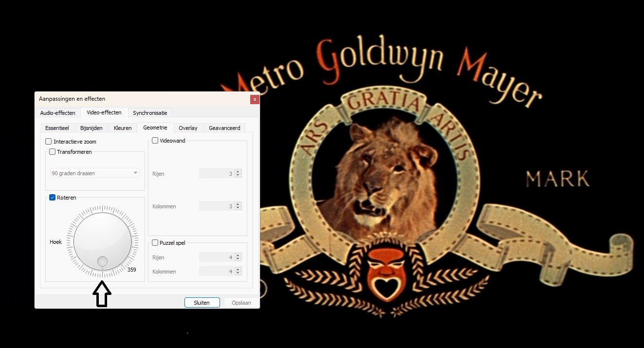Click the Hoek rotation dial knob
The width and height of the screenshot is (644, 348).
pyautogui.click(x=102, y=241)
